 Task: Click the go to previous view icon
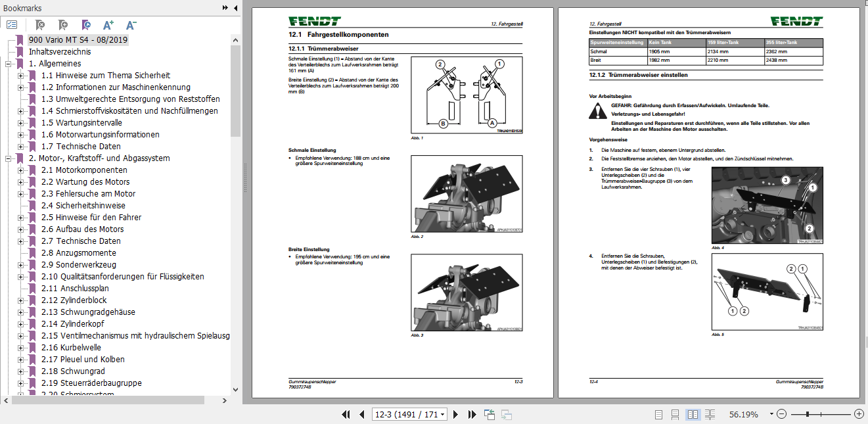490,414
